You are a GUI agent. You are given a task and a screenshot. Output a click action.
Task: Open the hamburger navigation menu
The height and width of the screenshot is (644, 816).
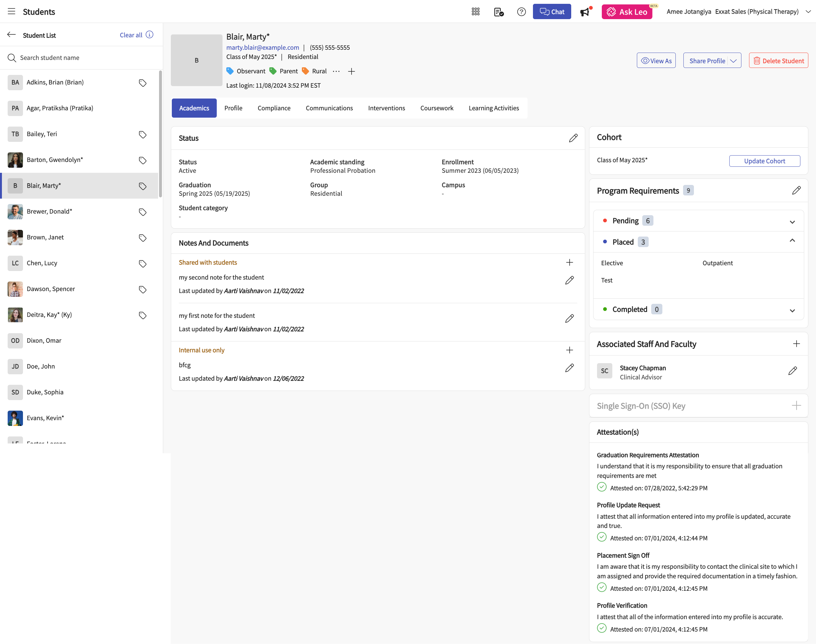[x=12, y=11]
